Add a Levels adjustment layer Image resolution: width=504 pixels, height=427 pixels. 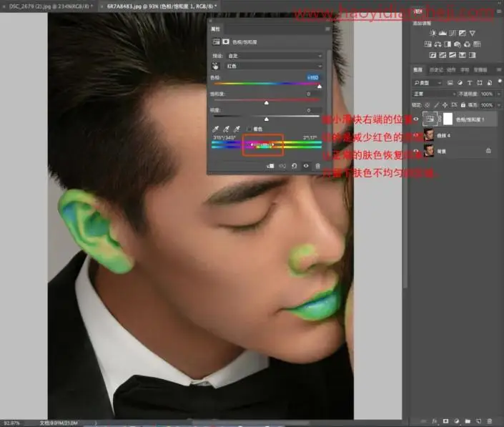point(443,33)
